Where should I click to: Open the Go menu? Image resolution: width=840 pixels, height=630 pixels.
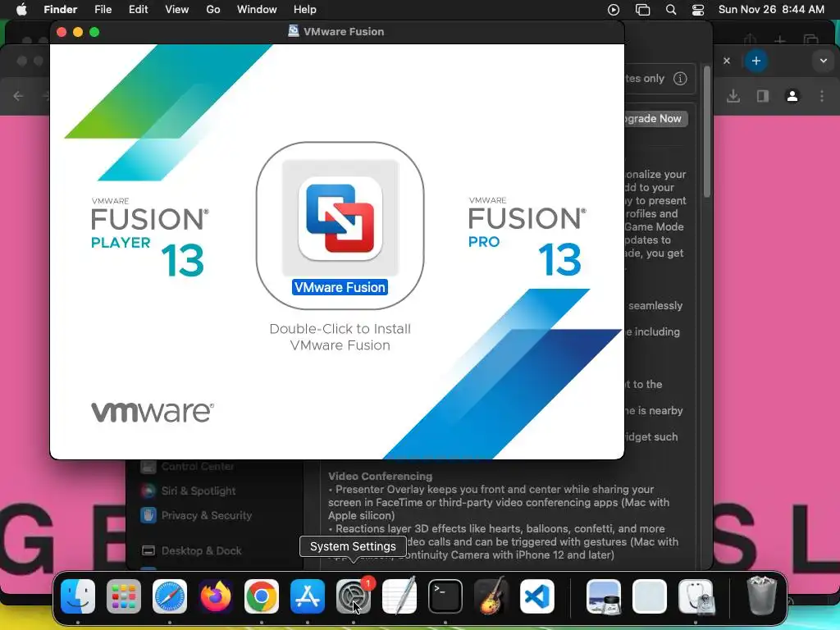pos(213,10)
